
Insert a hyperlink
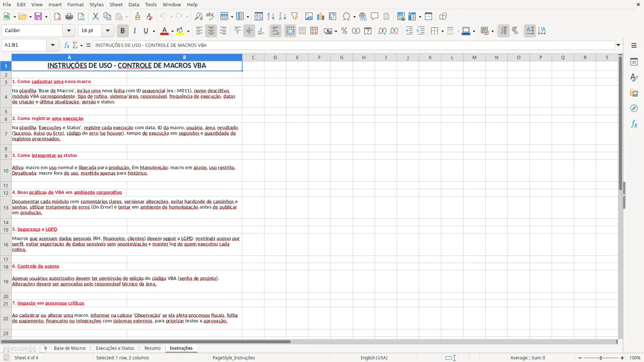[x=363, y=17]
